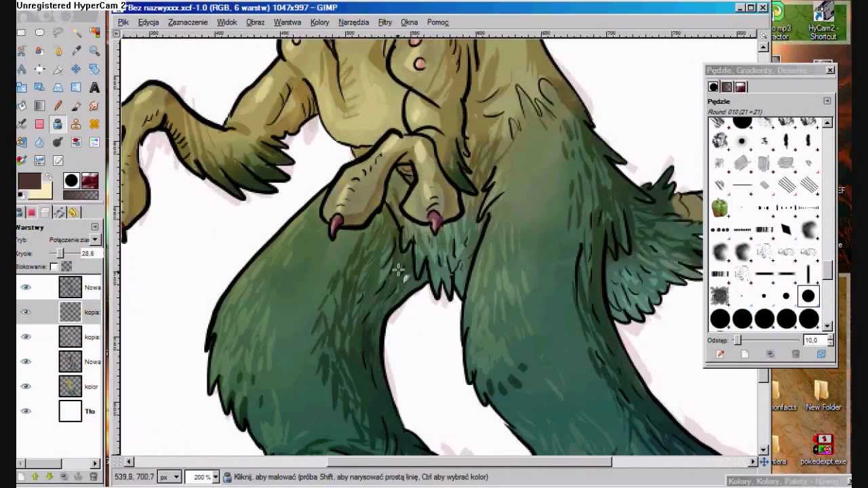Toggle visibility of the topmost Nowa layer

coord(26,287)
